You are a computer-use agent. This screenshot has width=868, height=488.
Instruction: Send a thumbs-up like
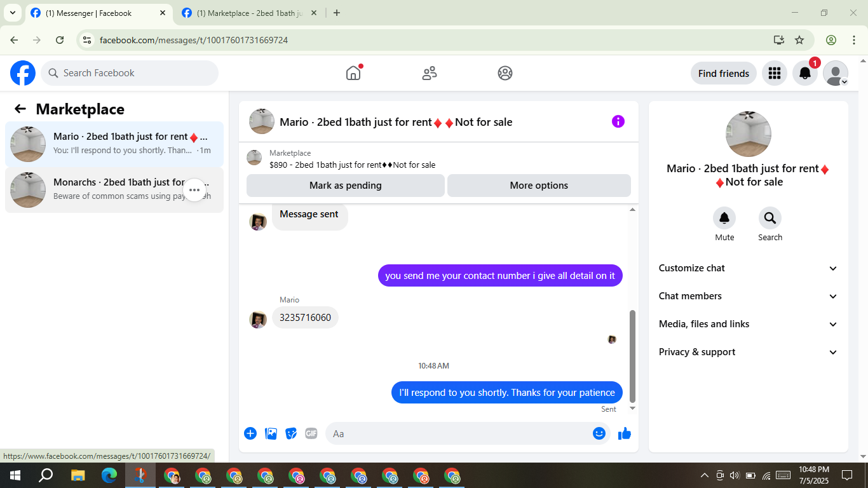pos(625,433)
